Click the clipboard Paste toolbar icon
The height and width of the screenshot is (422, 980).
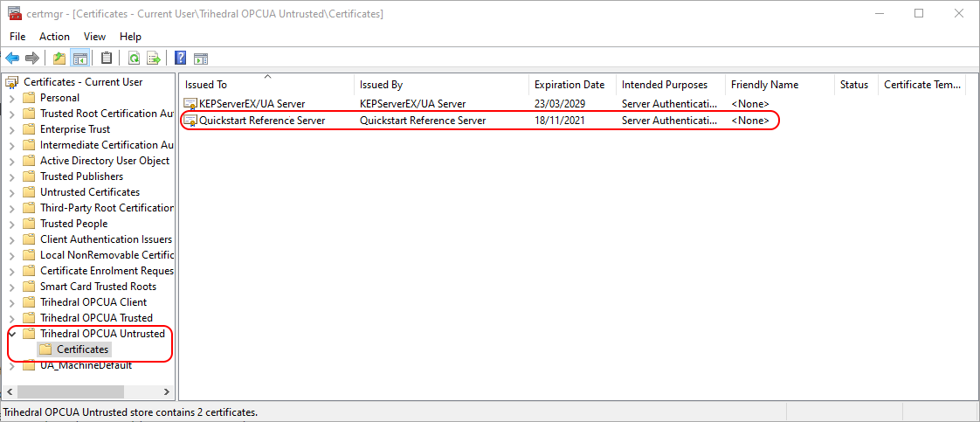107,59
